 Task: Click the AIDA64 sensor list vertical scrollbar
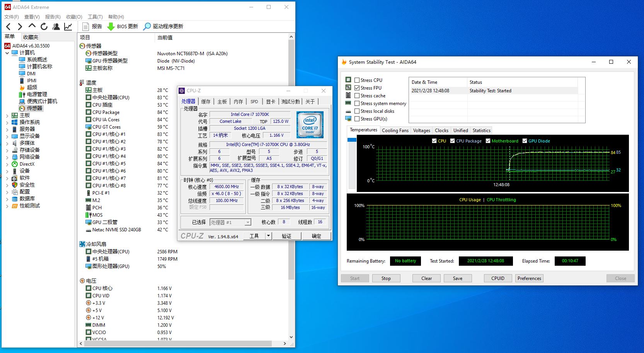click(x=291, y=160)
